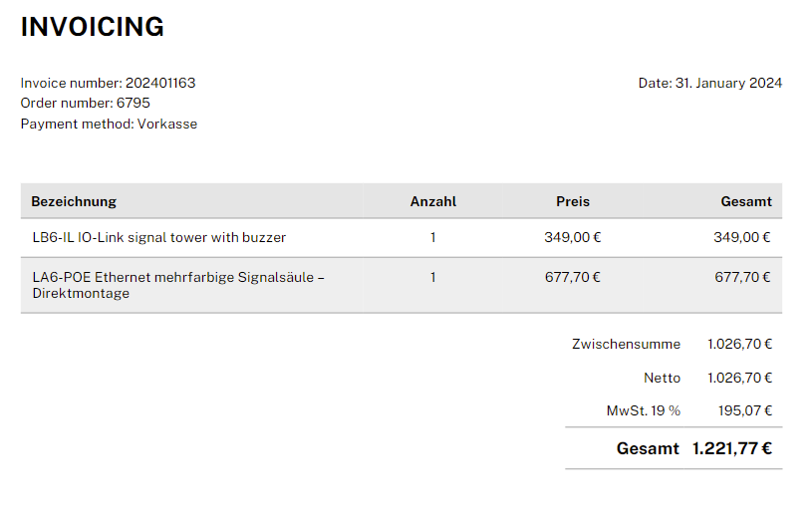Click the Payment method Vorkasse text

(x=109, y=124)
